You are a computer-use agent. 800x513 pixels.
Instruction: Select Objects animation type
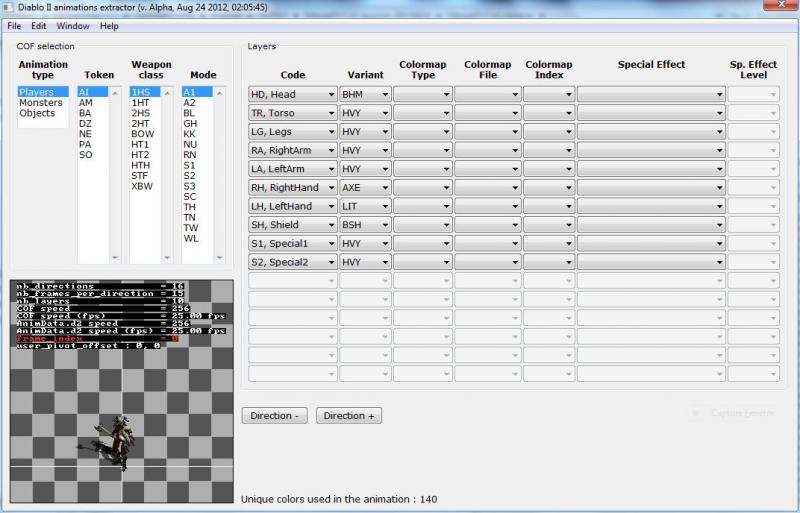43,113
